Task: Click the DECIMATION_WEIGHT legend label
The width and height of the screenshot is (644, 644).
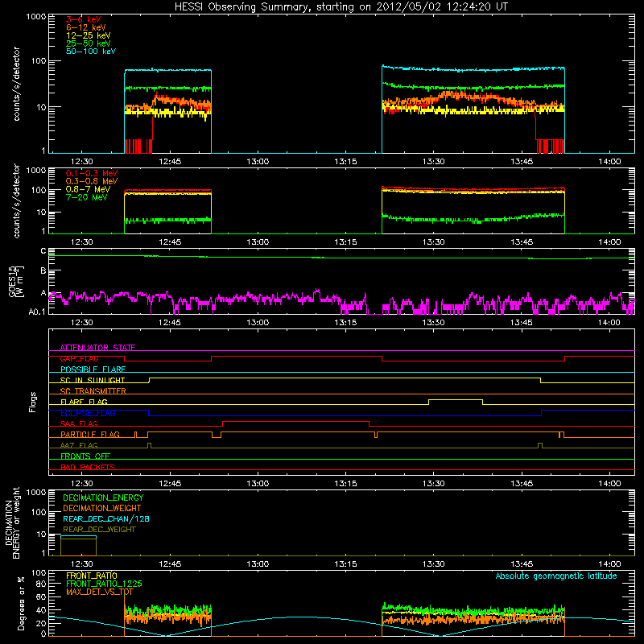Action: point(102,508)
